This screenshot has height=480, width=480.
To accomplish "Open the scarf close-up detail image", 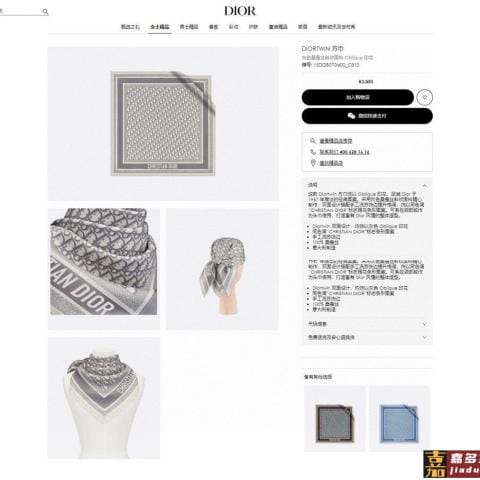I will (104, 269).
